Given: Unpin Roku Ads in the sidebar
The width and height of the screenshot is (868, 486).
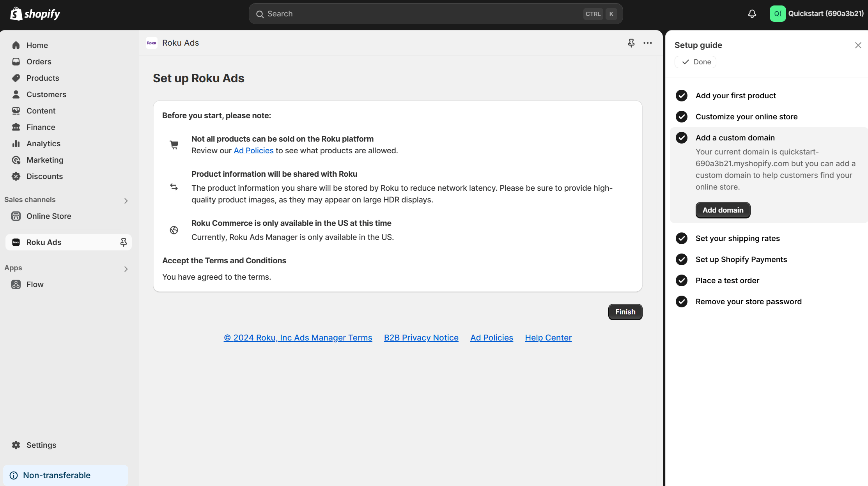Looking at the screenshot, I should click(123, 242).
